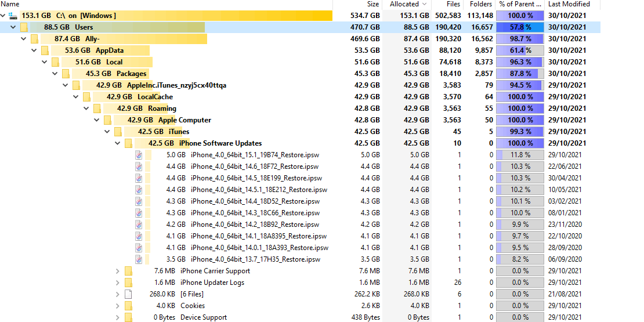Collapse the iTunes folder node
The width and height of the screenshot is (644, 322).
tap(107, 132)
